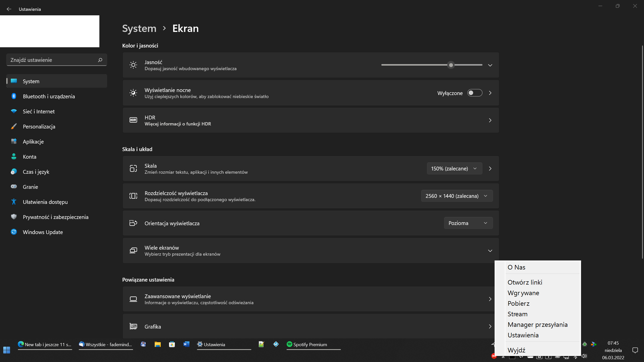Viewport: 644px width, 362px height.
Task: Choose Wyjdź from the tray menu
Action: tap(516, 350)
